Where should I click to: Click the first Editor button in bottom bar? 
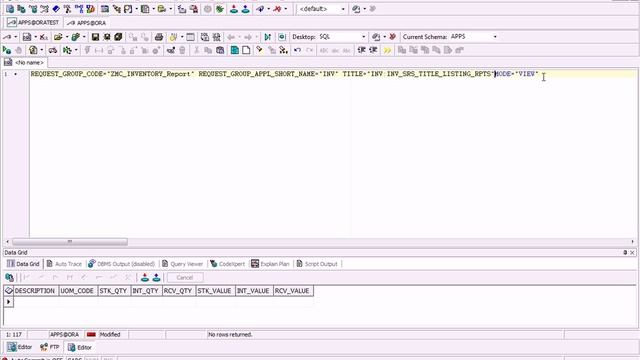pyautogui.click(x=20, y=347)
